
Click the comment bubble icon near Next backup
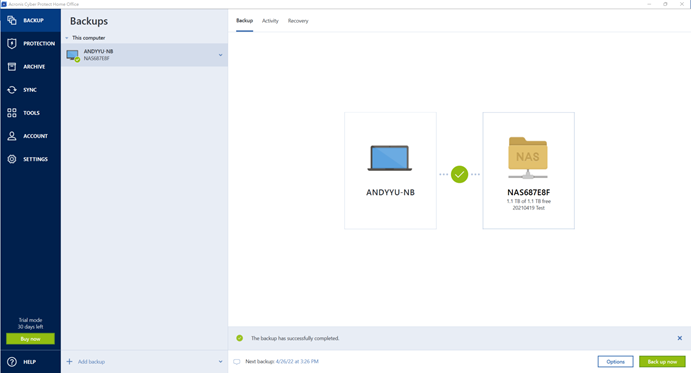click(x=237, y=362)
